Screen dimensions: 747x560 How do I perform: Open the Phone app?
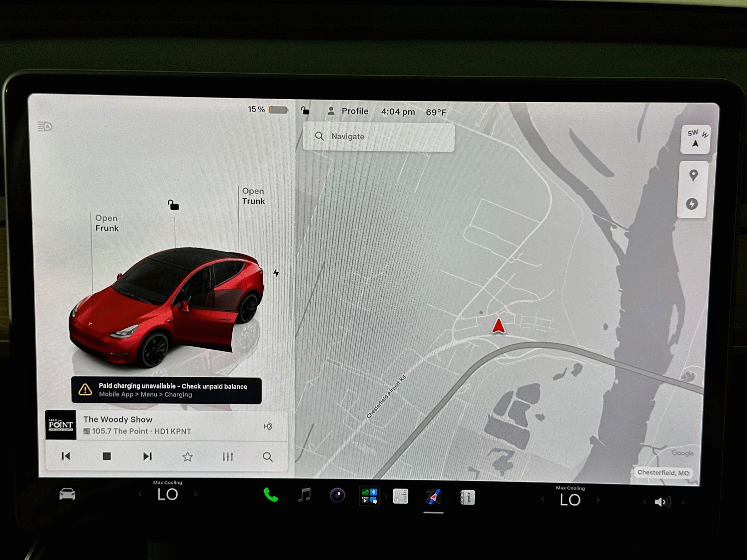tap(270, 495)
